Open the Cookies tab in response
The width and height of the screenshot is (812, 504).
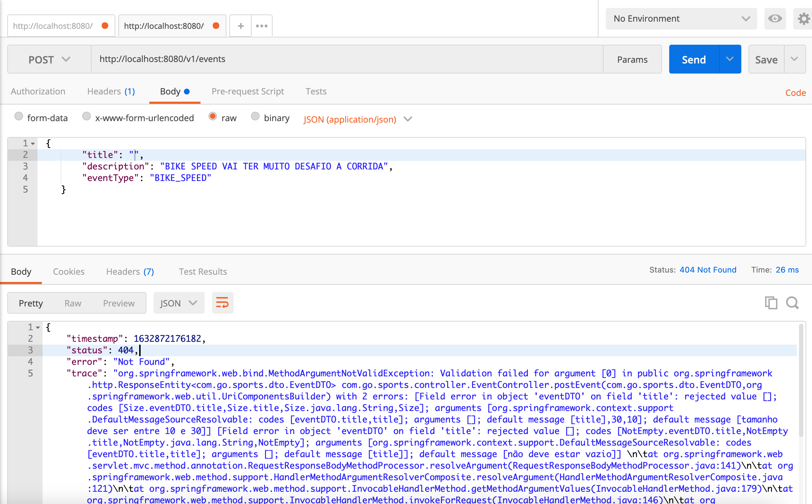tap(69, 271)
